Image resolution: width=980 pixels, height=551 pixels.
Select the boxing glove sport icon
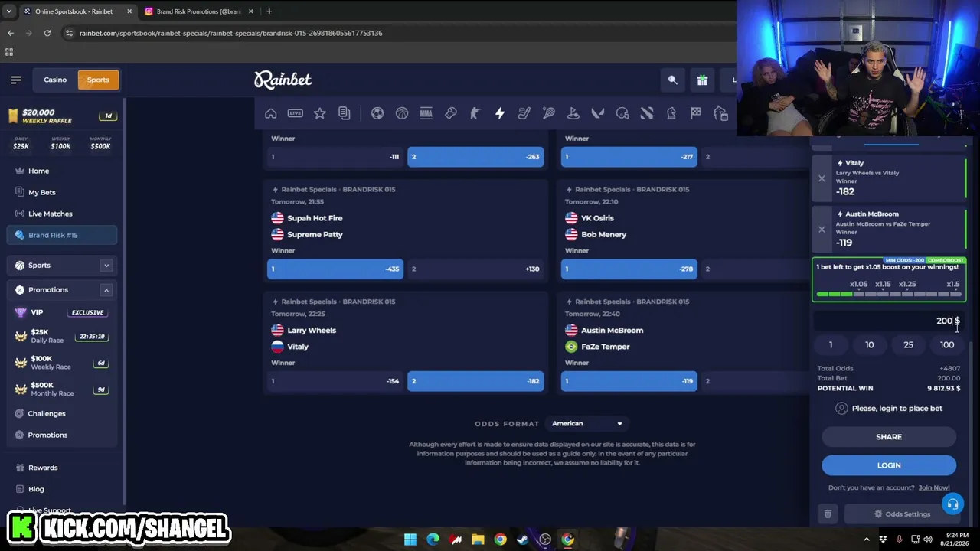click(x=451, y=113)
